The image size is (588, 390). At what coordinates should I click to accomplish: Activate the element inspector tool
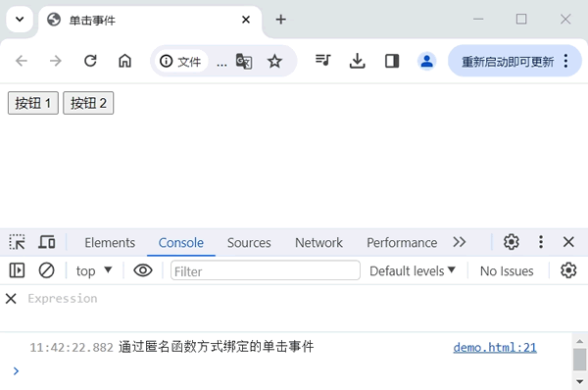tap(18, 242)
